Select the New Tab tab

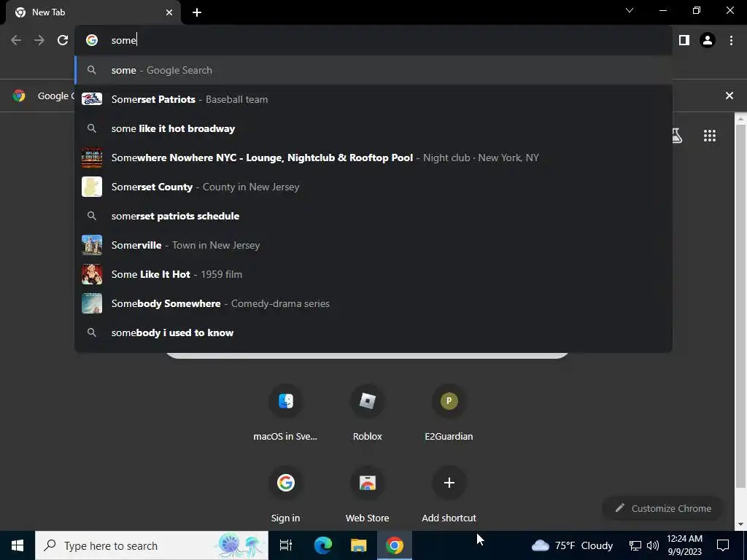tap(93, 12)
